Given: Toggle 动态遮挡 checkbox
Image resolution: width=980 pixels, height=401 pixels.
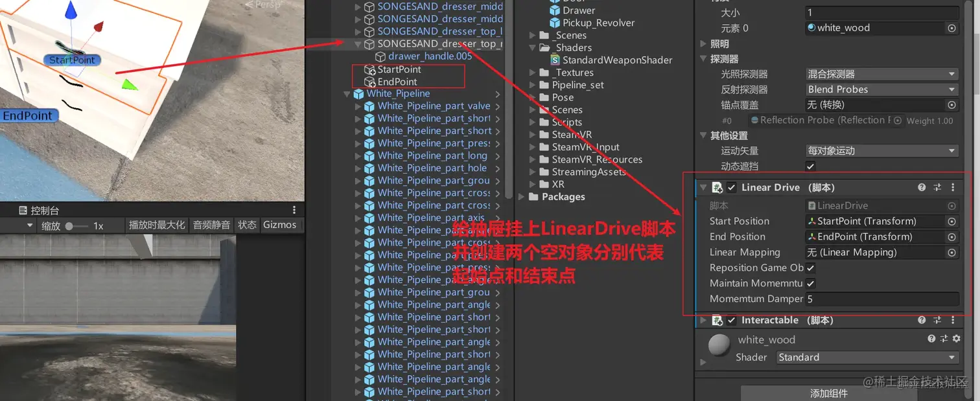Looking at the screenshot, I should click(810, 166).
